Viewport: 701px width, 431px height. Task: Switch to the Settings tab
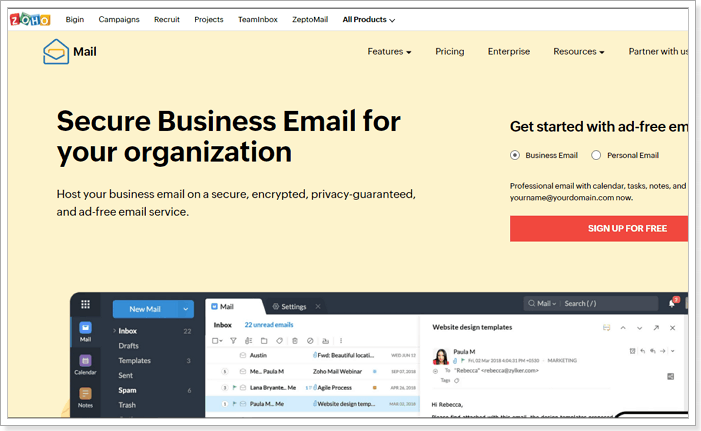pos(293,307)
